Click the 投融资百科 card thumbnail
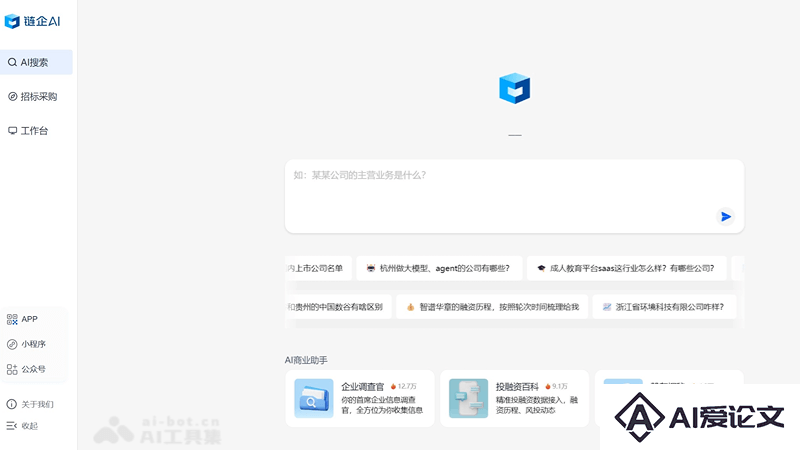Viewport: 800px width, 450px height. pos(468,398)
